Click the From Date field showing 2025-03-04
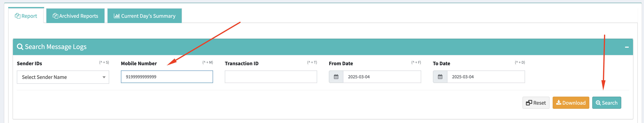The image size is (644, 123). point(382,77)
